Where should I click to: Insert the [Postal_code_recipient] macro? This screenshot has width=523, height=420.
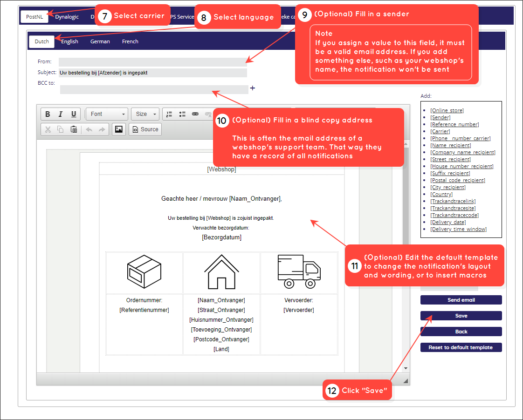pyautogui.click(x=458, y=180)
